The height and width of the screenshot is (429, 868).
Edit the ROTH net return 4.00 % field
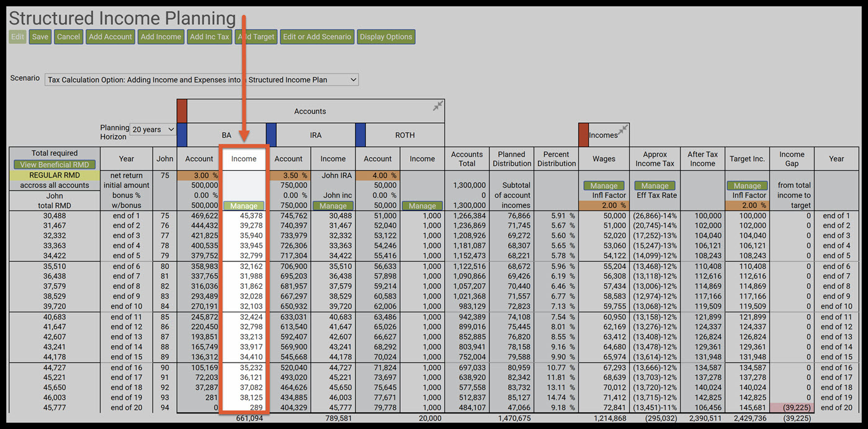pos(378,176)
